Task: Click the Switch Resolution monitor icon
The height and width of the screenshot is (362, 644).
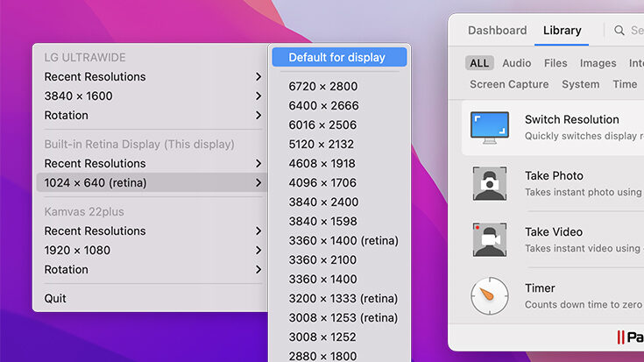Action: (x=490, y=127)
